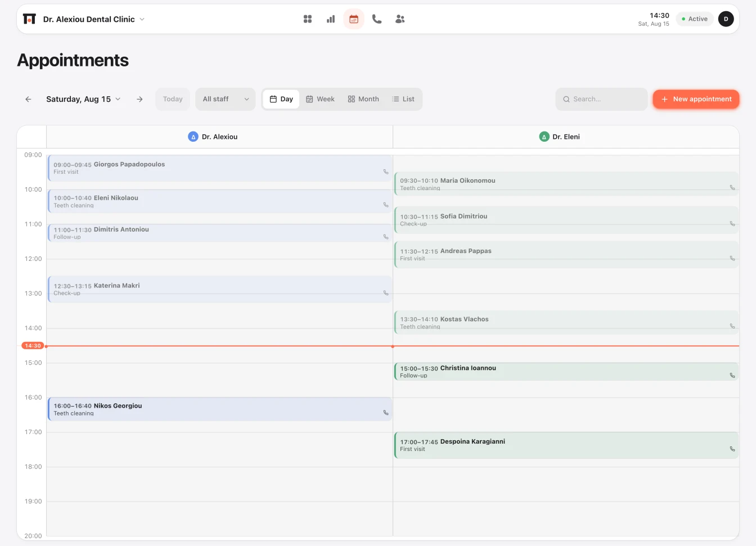Call Maria Oikonomou via phone icon

[x=732, y=188]
